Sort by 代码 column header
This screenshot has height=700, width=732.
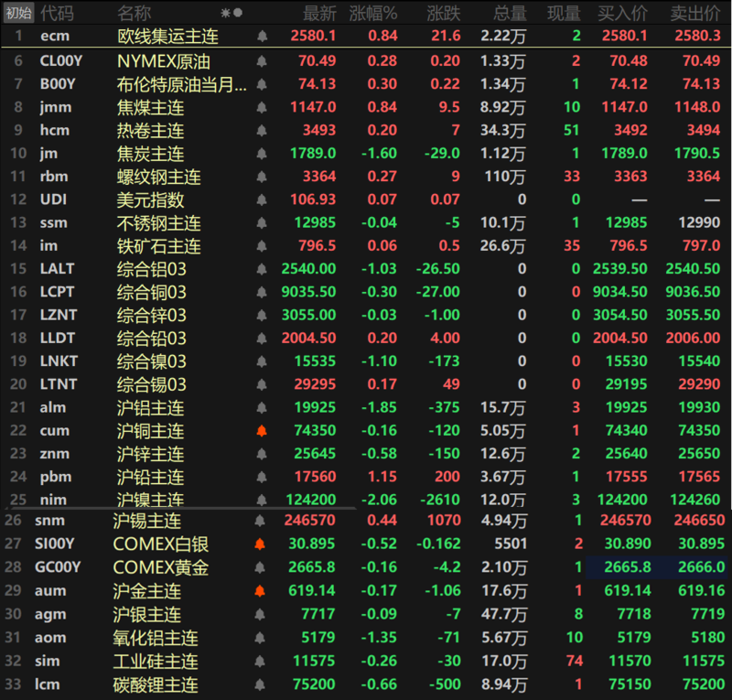[x=57, y=13]
